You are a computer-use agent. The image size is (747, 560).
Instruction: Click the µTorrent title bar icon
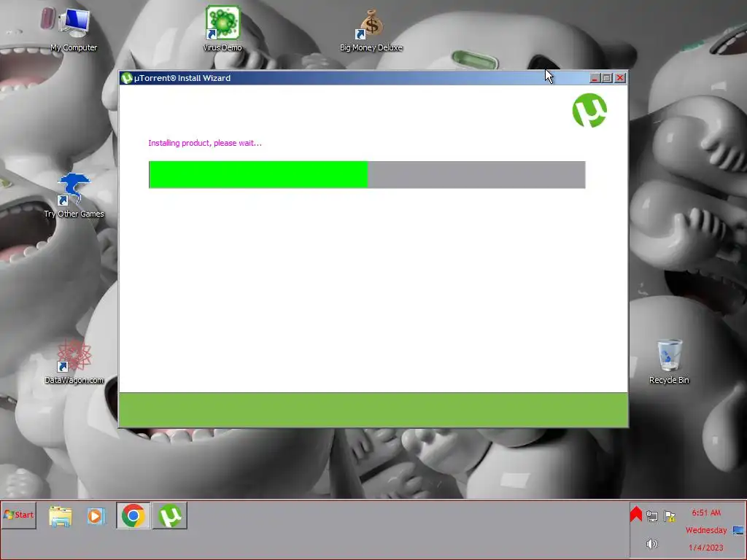(126, 78)
